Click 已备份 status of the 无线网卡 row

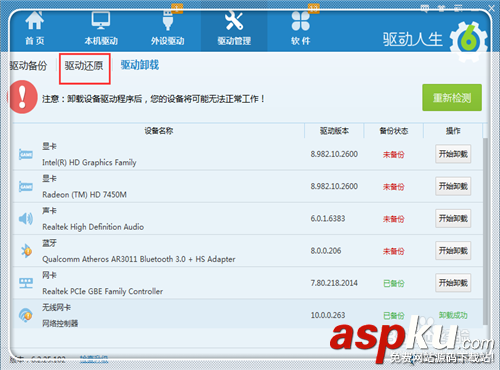click(x=394, y=315)
